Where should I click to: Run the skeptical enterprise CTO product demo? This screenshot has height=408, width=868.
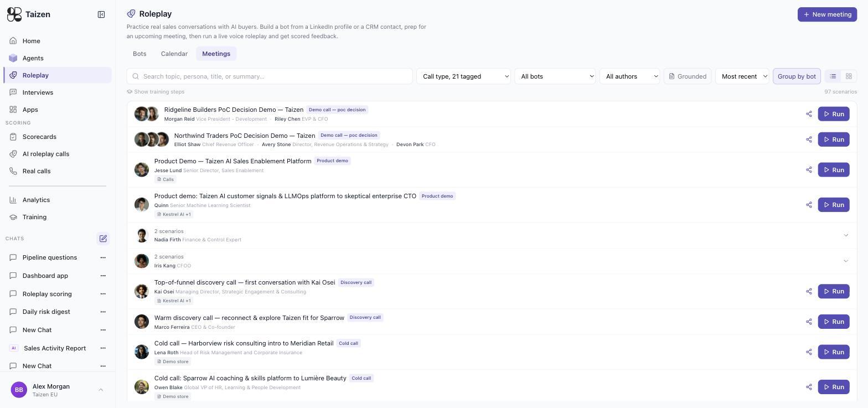click(834, 205)
